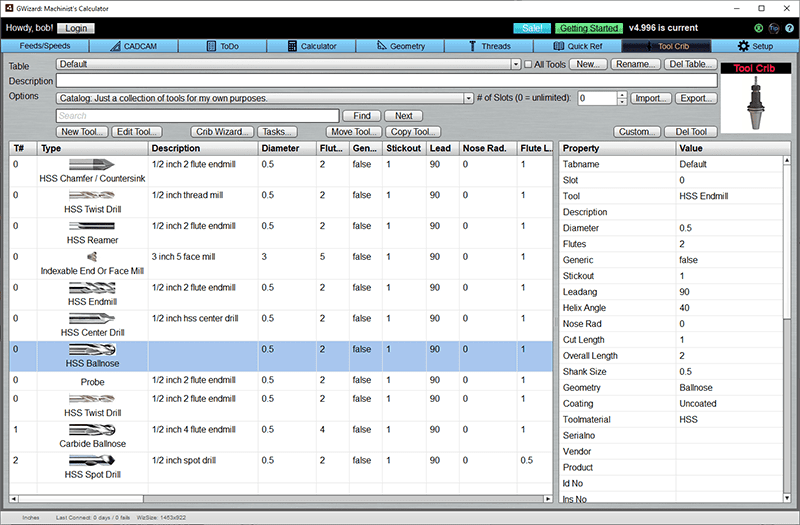
Task: Click the Login button
Action: tap(76, 29)
